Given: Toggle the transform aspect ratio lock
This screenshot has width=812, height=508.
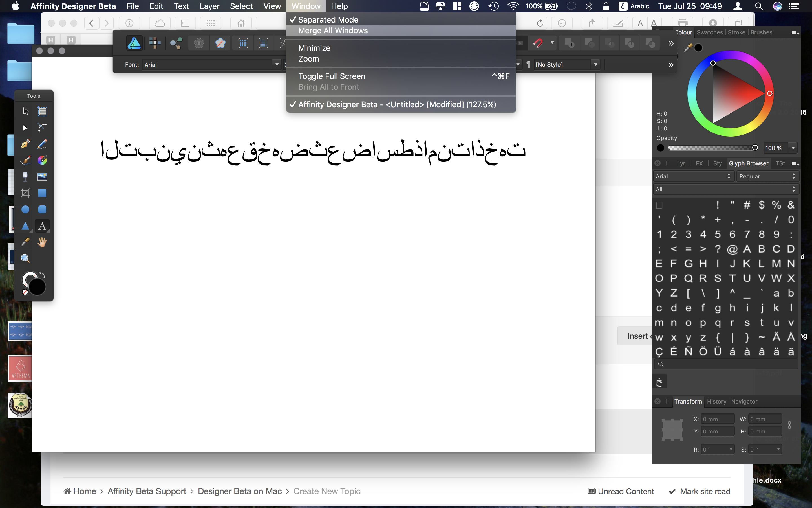Looking at the screenshot, I should pyautogui.click(x=789, y=425).
